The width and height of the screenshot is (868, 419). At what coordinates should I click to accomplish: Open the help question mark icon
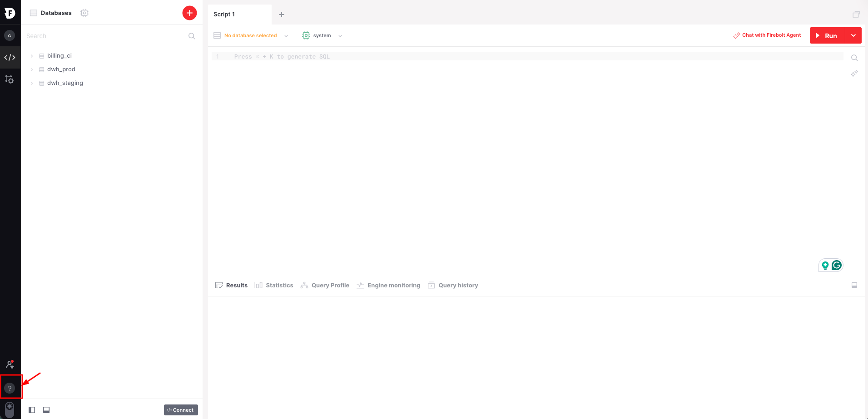click(x=10, y=387)
